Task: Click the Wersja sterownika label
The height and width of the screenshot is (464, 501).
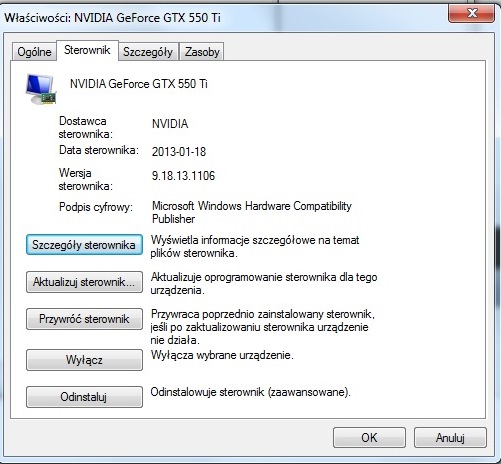Action: pyautogui.click(x=86, y=179)
